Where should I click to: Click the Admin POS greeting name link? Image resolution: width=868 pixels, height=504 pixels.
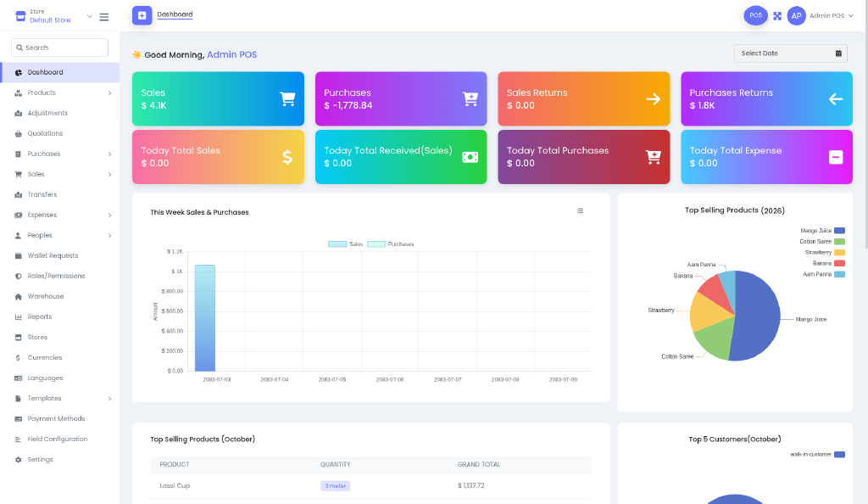pyautogui.click(x=232, y=55)
